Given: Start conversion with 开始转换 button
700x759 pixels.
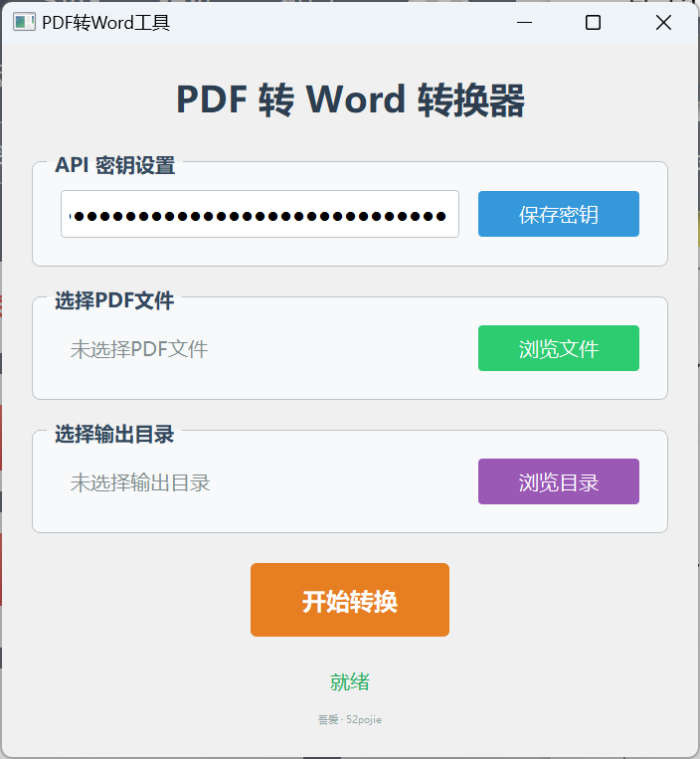Looking at the screenshot, I should [350, 600].
